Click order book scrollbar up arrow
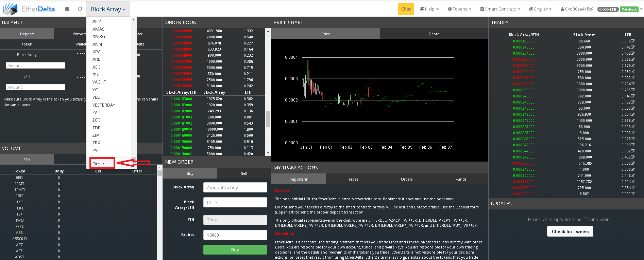This screenshot has width=644, height=260. [268, 31]
